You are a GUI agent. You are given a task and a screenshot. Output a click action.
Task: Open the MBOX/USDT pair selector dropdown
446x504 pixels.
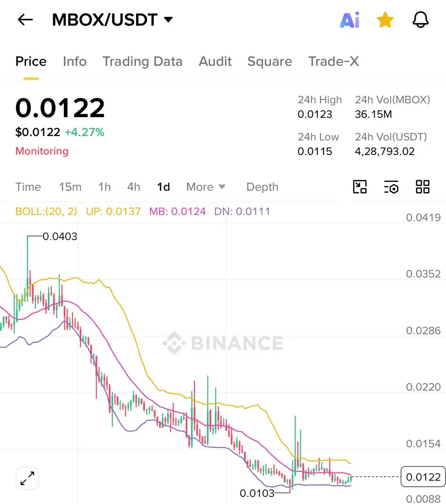pyautogui.click(x=112, y=20)
